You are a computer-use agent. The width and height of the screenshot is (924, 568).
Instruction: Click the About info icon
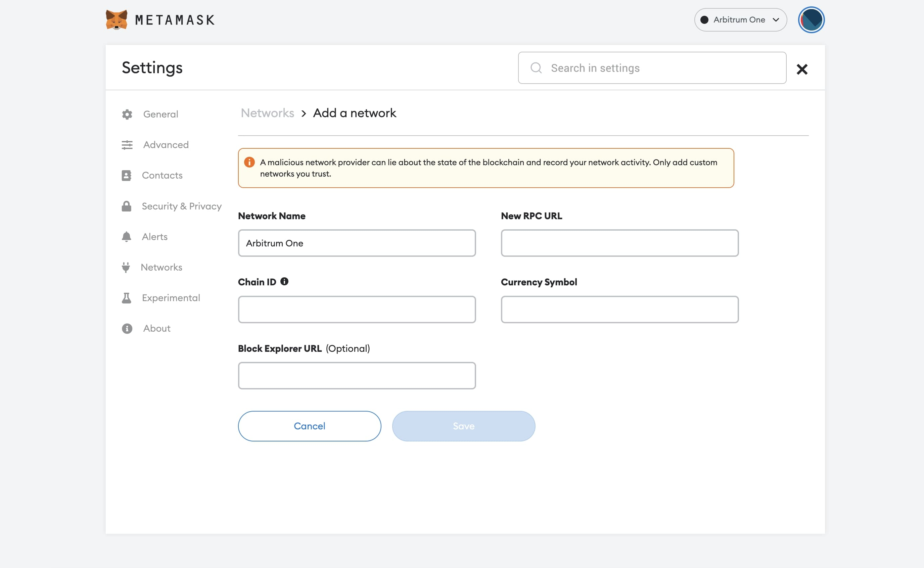(x=127, y=328)
